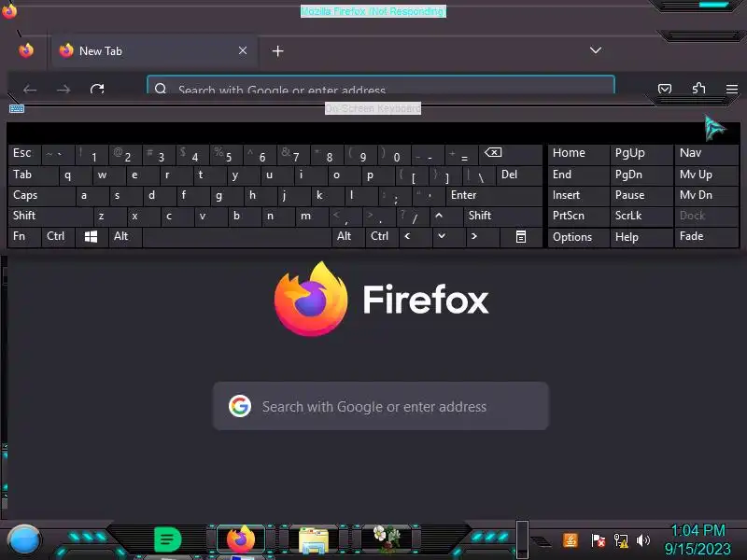Toggle the ScrLk key
This screenshot has width=747, height=560.
641,216
